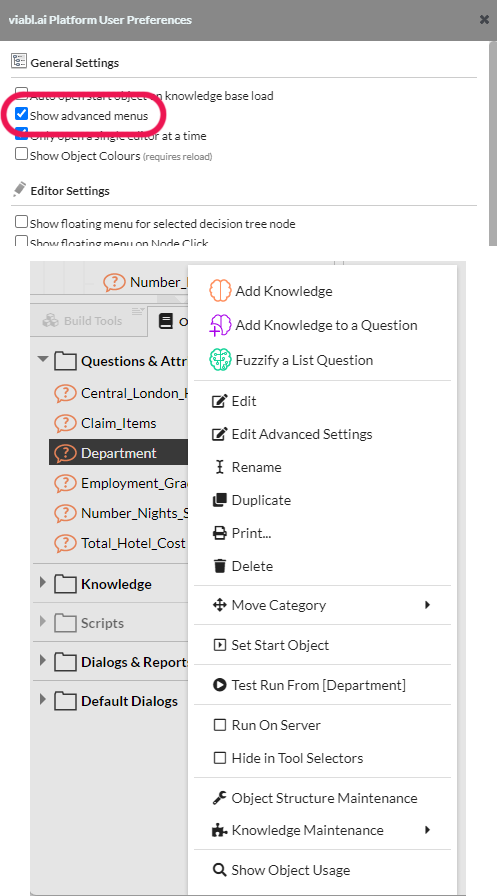Open the Move Category submenu arrow
The width and height of the screenshot is (497, 896).
click(427, 605)
